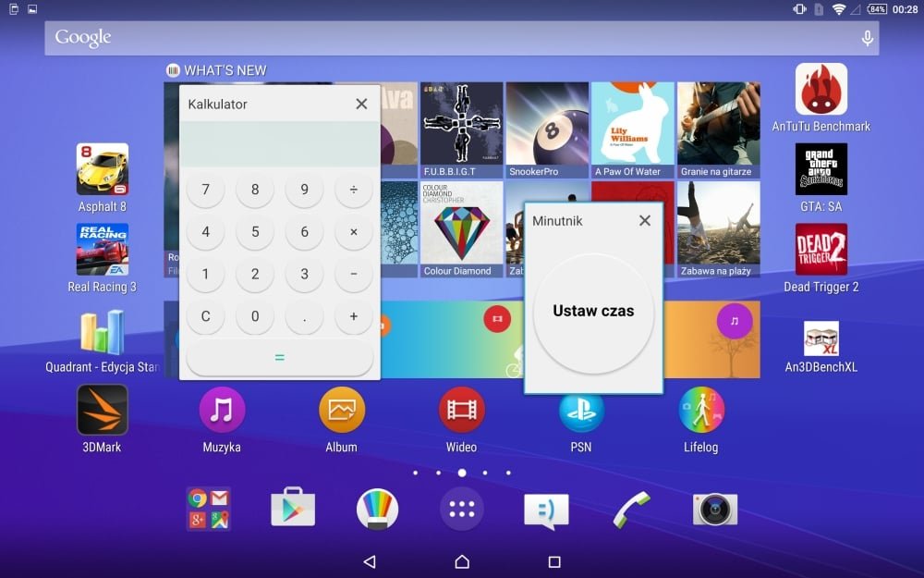Open Quadrant benchmark app
The image size is (924, 578).
click(x=103, y=332)
